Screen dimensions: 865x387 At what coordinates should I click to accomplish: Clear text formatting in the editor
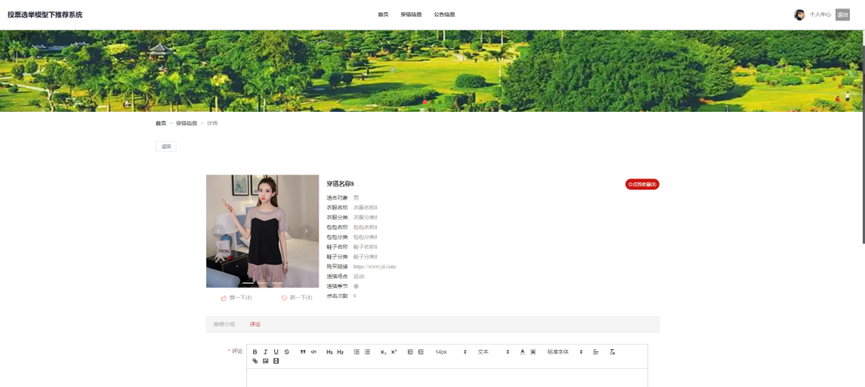(612, 352)
